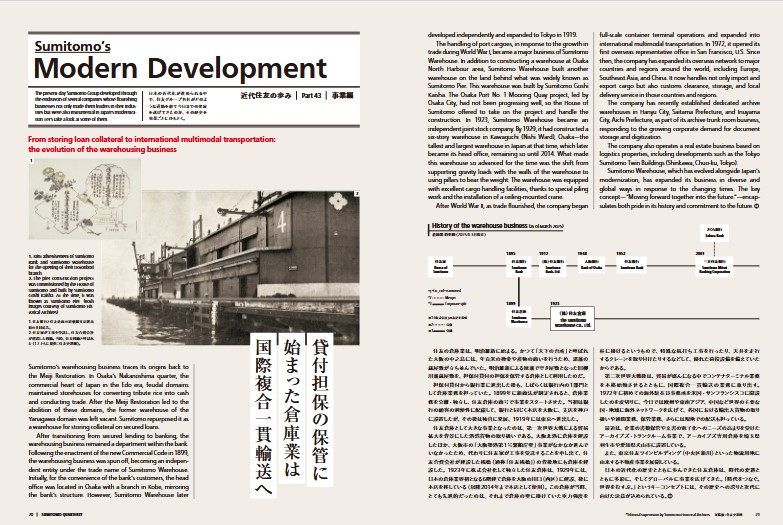Click the 1912 Sumitomo Bank Ltd timeline box
Screen dimensions: 783x525
point(553,266)
